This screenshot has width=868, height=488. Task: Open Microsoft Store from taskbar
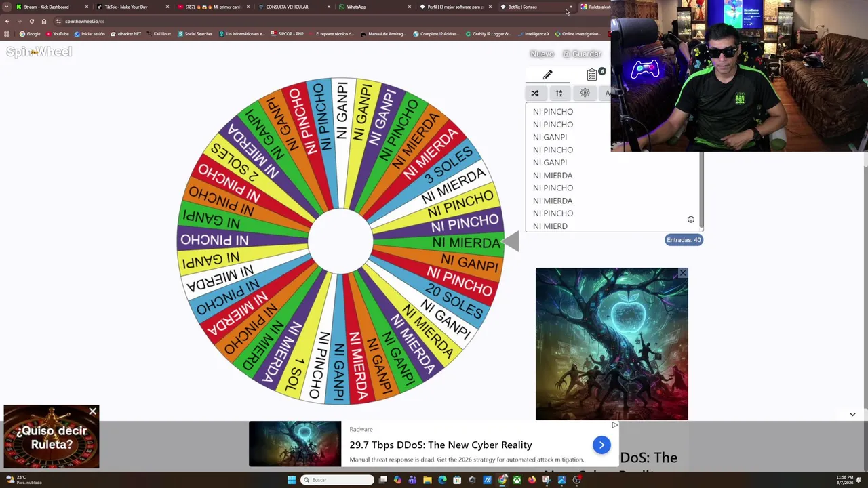tap(457, 480)
